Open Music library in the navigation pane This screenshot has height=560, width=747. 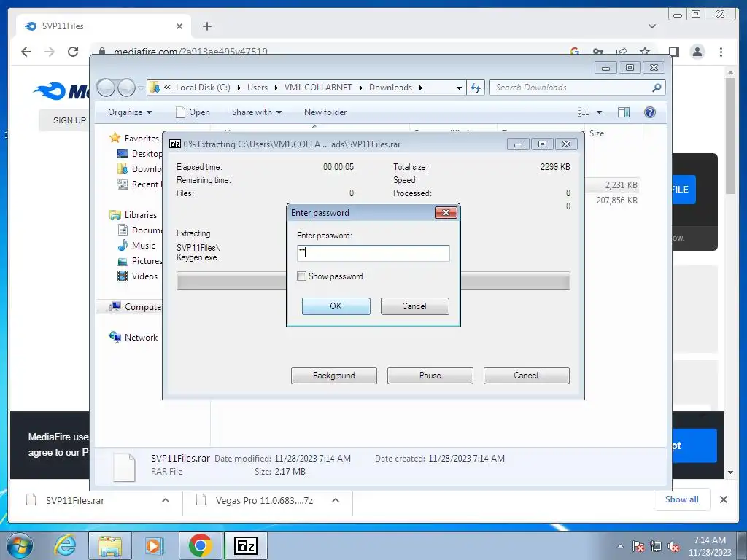point(144,246)
